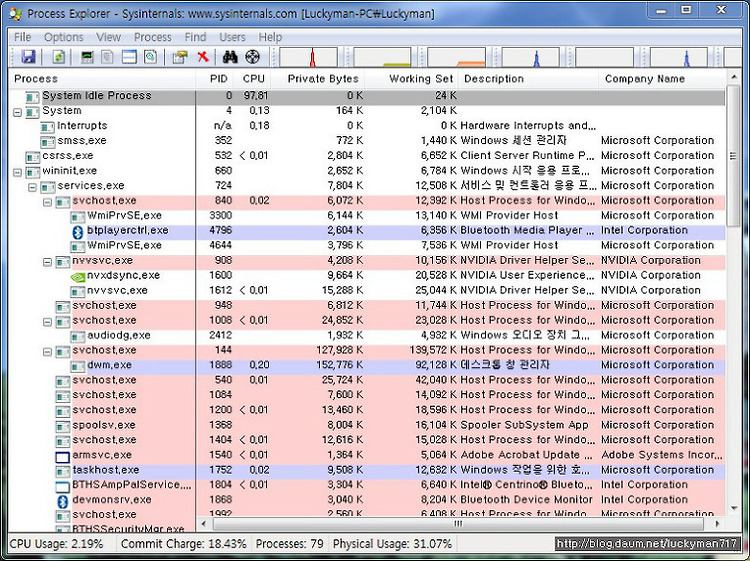Click the 'Processes: 79' status entry
Screen dimensions: 750x561
click(x=289, y=544)
